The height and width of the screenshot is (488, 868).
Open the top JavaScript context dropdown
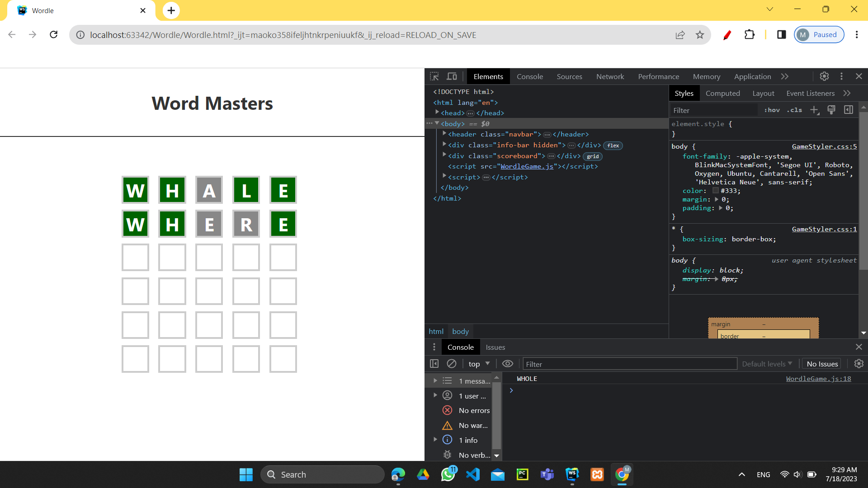coord(479,364)
